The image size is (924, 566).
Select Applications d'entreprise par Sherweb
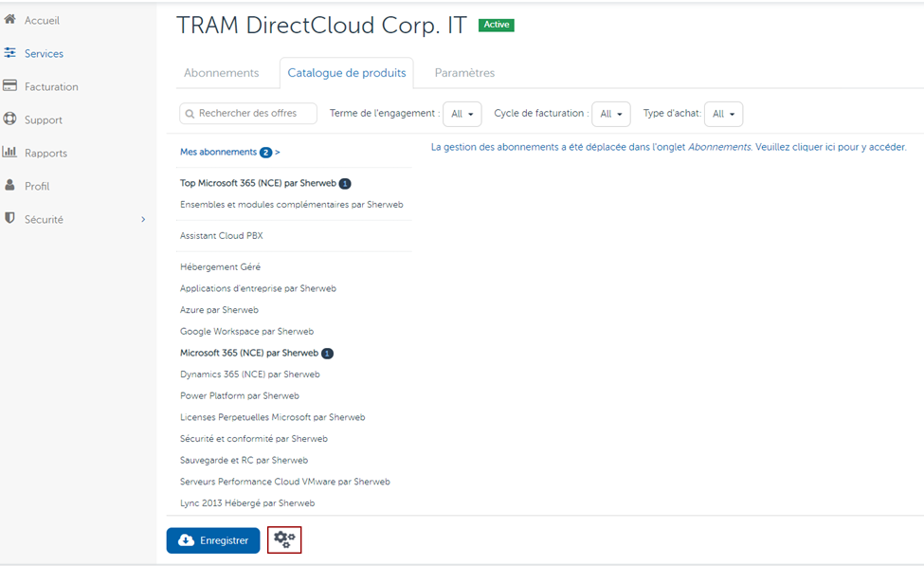(258, 288)
